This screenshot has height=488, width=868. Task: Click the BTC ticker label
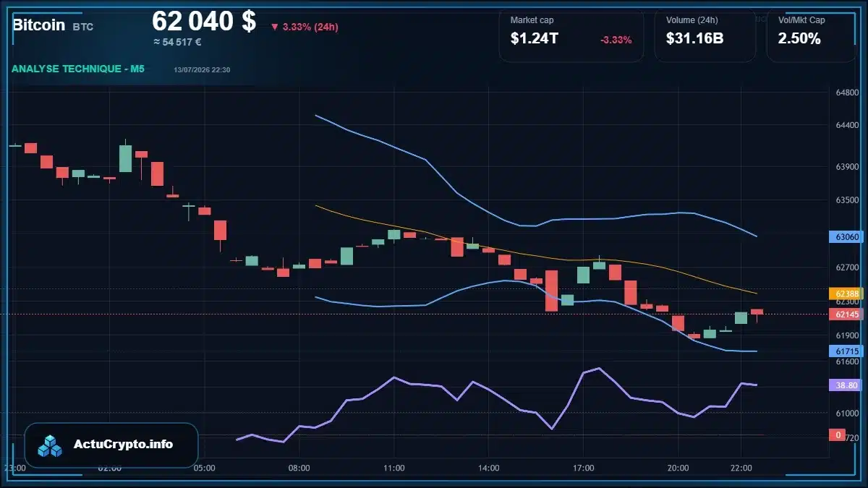coord(83,27)
